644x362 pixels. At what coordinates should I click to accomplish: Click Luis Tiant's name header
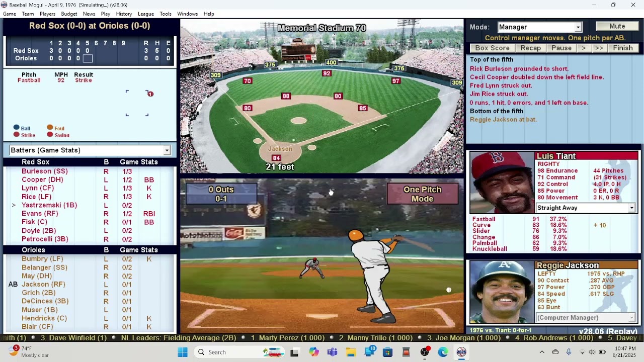click(x=556, y=156)
